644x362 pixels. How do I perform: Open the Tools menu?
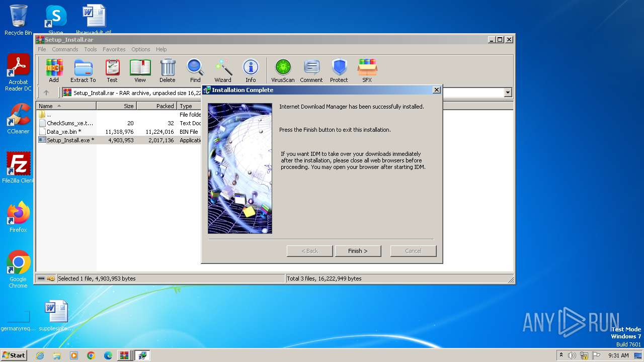click(91, 49)
